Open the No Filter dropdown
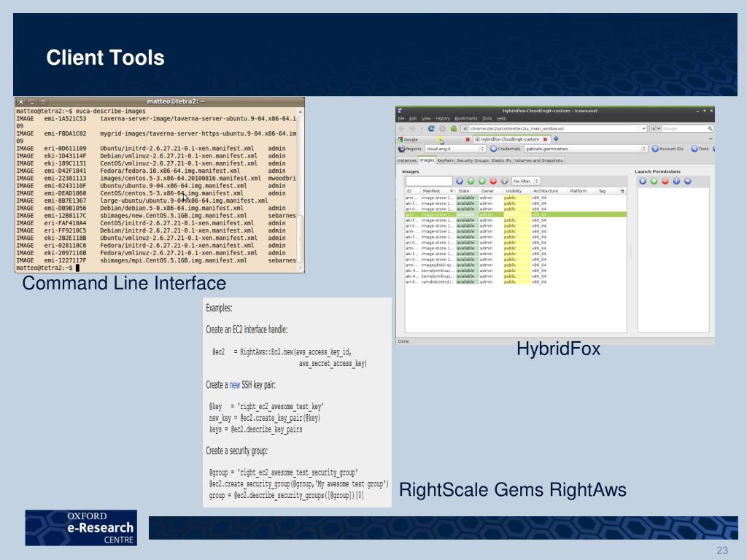This screenshot has height=560, width=747. point(525,182)
